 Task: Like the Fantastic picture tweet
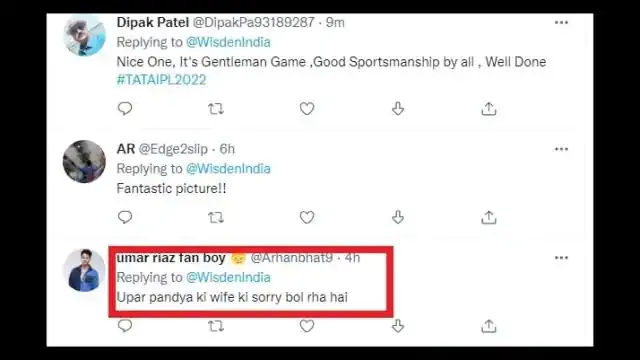click(x=307, y=217)
